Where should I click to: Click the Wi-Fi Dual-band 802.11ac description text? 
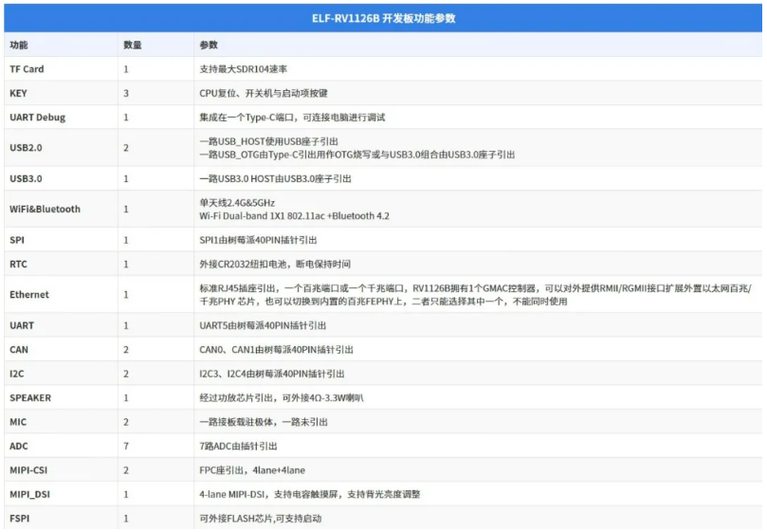click(x=294, y=216)
